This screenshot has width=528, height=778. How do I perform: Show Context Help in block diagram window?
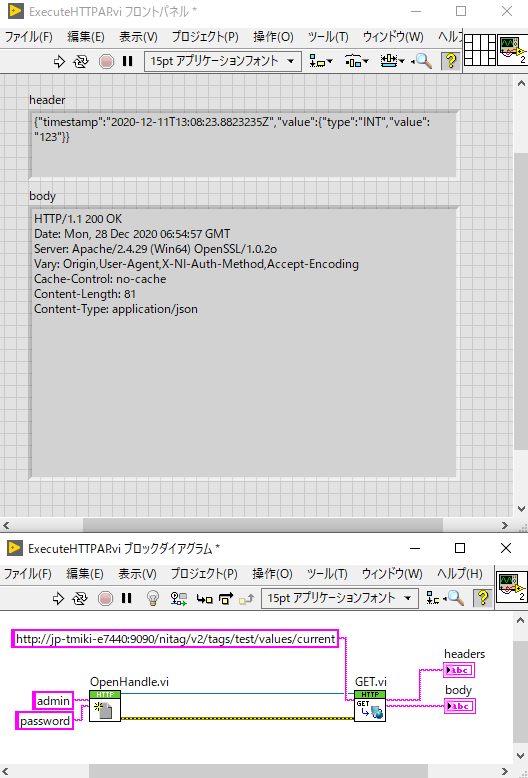[x=482, y=598]
